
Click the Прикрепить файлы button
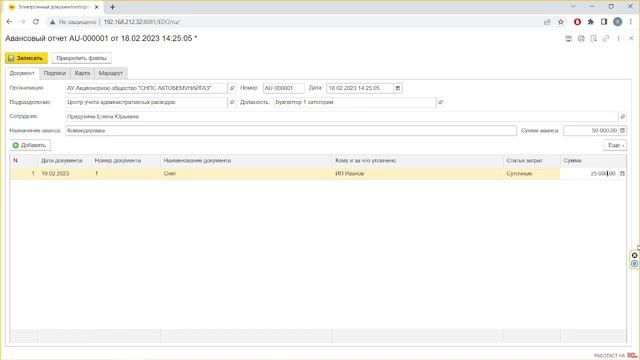tap(82, 58)
